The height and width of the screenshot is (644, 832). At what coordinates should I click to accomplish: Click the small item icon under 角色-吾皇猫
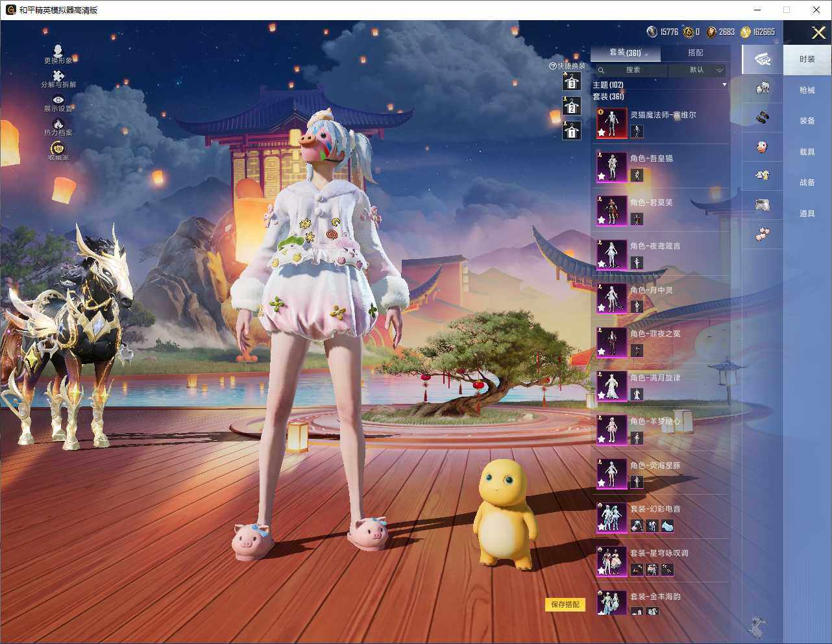637,175
